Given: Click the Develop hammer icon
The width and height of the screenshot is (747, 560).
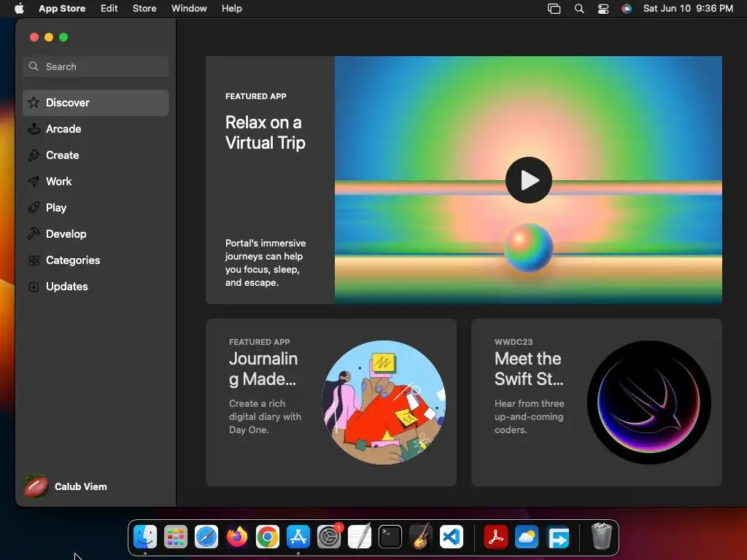Looking at the screenshot, I should pyautogui.click(x=34, y=234).
